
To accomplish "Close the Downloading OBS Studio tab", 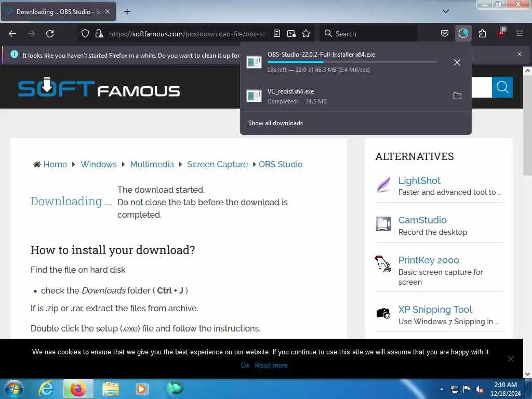I will [x=107, y=11].
